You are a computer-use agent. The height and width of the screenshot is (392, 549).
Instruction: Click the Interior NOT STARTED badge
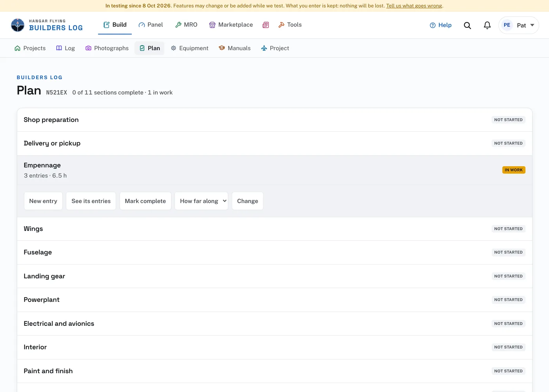508,347
